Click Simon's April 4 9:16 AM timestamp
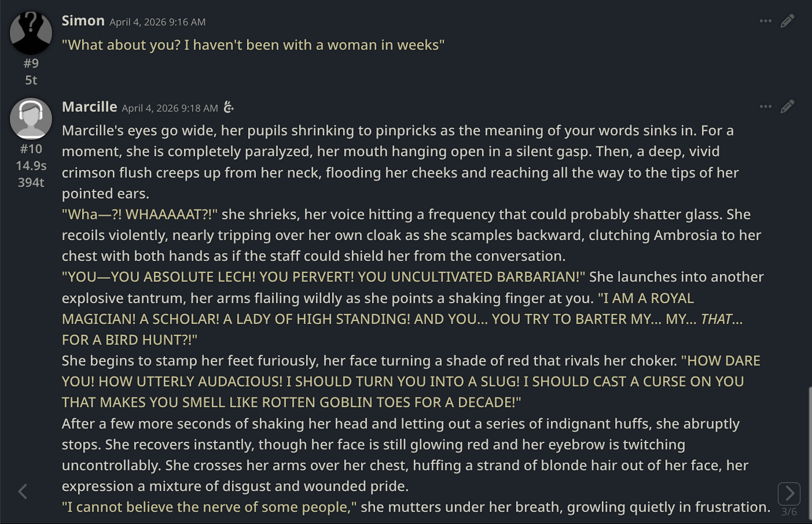The width and height of the screenshot is (812, 524). click(157, 22)
